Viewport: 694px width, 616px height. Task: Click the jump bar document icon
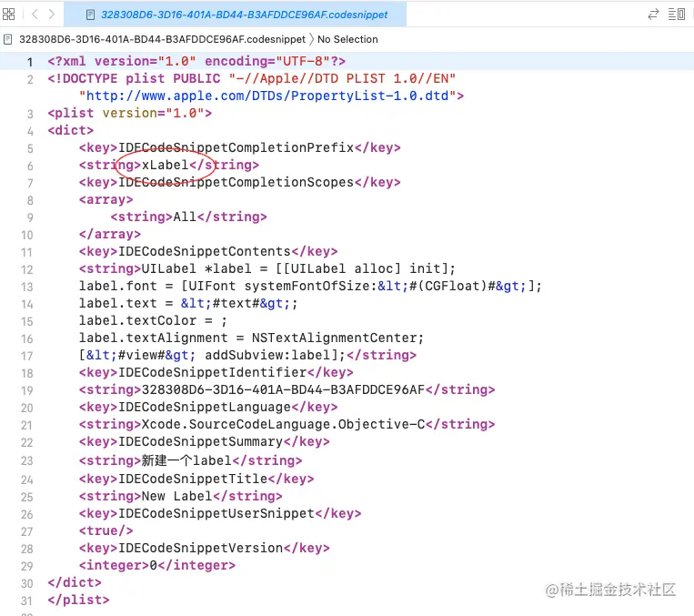click(x=7, y=39)
